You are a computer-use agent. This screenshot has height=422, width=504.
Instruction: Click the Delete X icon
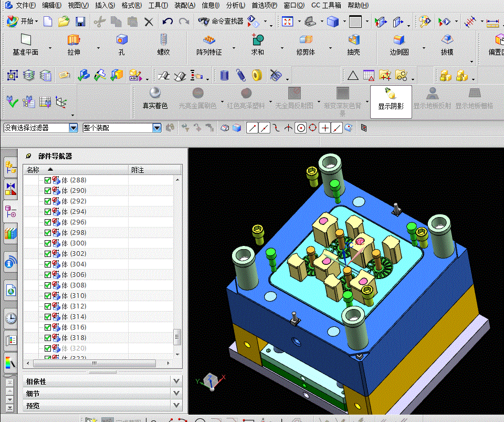pyautogui.click(x=149, y=22)
